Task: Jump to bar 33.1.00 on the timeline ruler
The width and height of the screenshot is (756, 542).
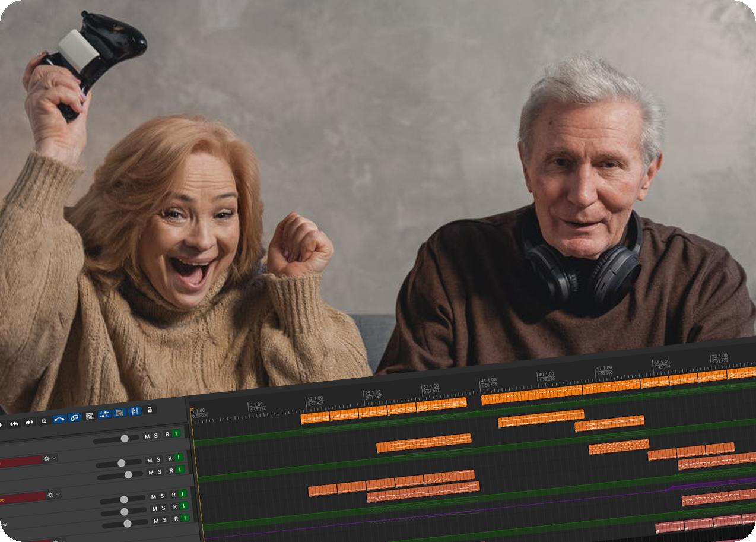Action: pos(430,386)
